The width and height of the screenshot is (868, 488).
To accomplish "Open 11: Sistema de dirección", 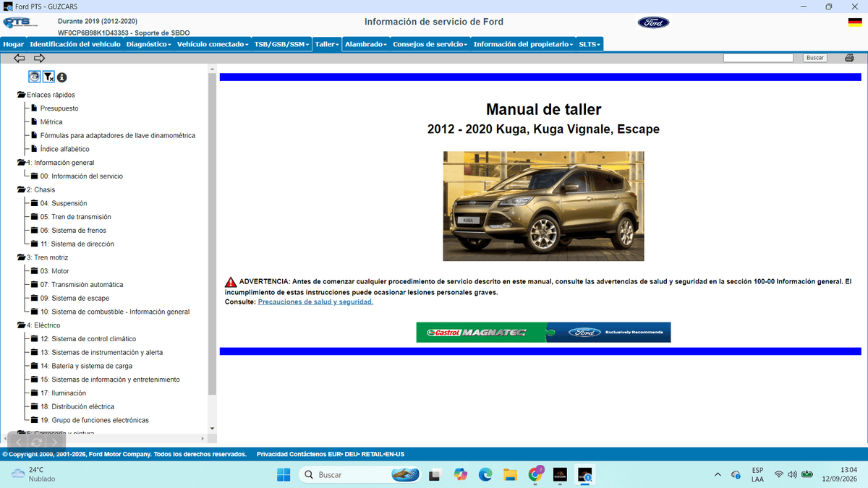I will pos(77,244).
